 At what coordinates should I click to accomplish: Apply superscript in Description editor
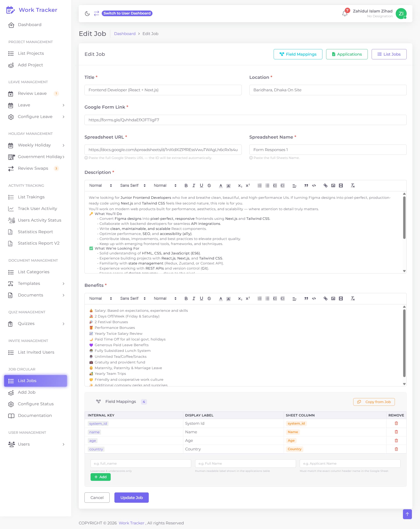[x=248, y=185]
